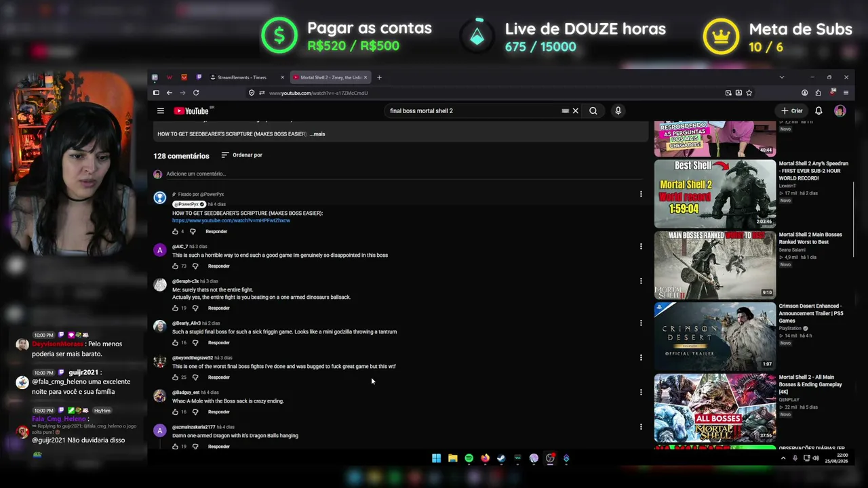Open the All Bosses & Ending video thumbnail
Viewport: 868px width, 488px height.
click(715, 407)
